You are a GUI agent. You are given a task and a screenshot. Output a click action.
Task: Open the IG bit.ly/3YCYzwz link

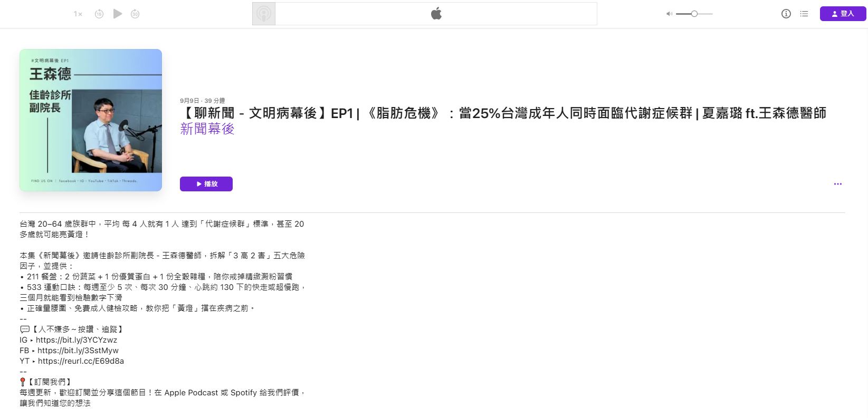[77, 340]
